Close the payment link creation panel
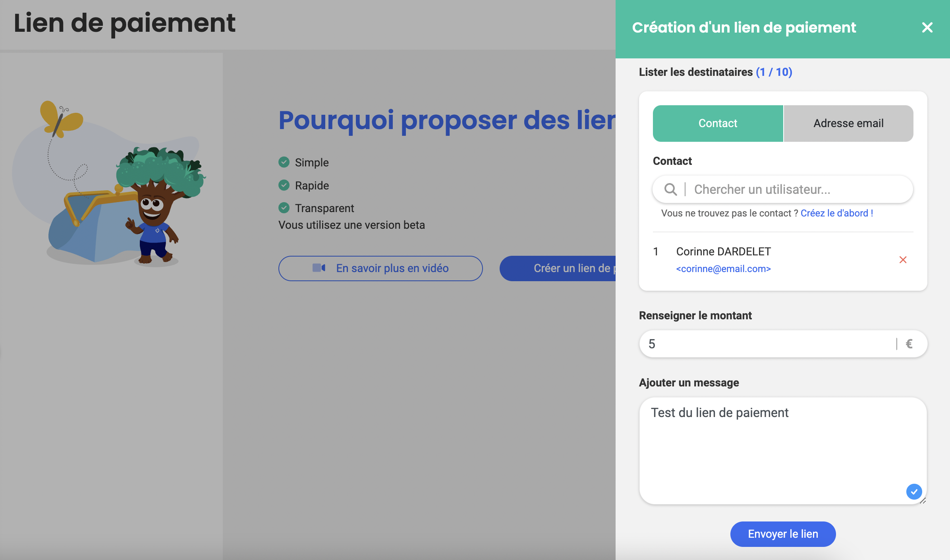 point(927,27)
